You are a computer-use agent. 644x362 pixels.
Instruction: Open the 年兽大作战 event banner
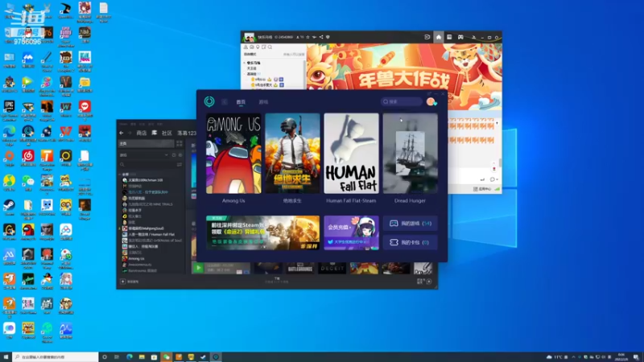coord(404,76)
